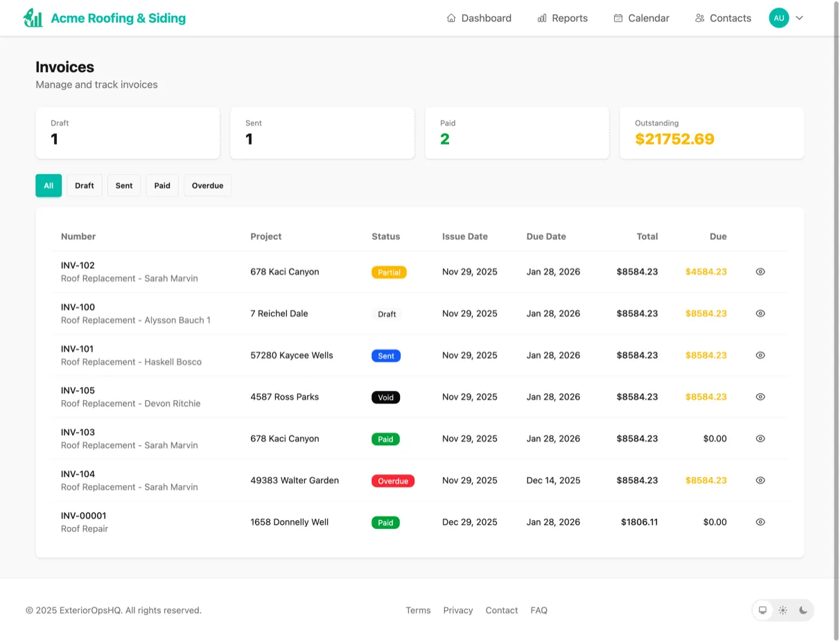Open the Contacts menu item
This screenshot has width=840, height=642.
coord(730,18)
